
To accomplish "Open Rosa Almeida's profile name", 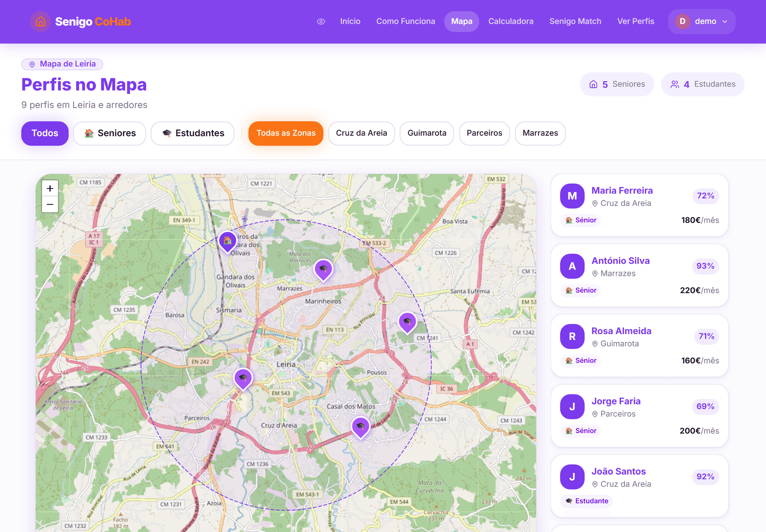I will click(x=621, y=331).
